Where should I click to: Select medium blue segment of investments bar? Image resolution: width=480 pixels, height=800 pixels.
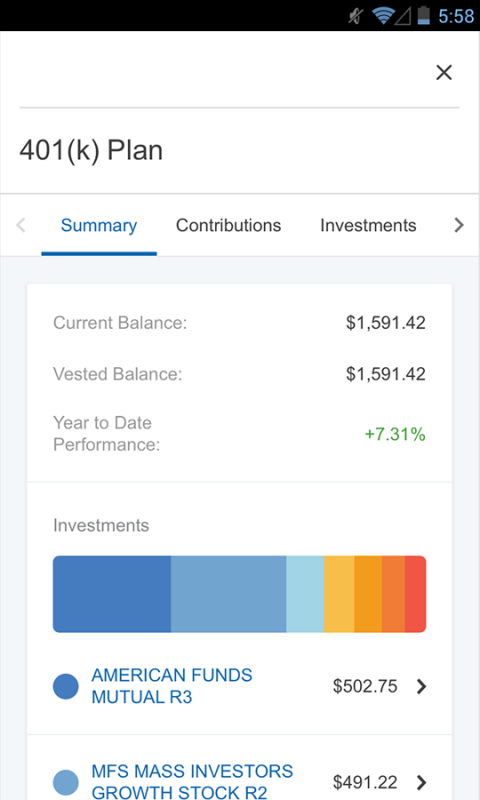(x=229, y=594)
